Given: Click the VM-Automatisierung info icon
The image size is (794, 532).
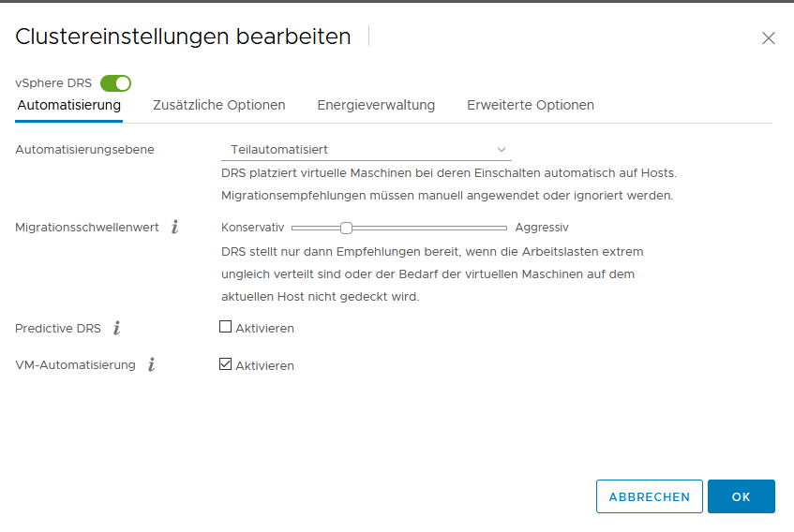Looking at the screenshot, I should 151,364.
